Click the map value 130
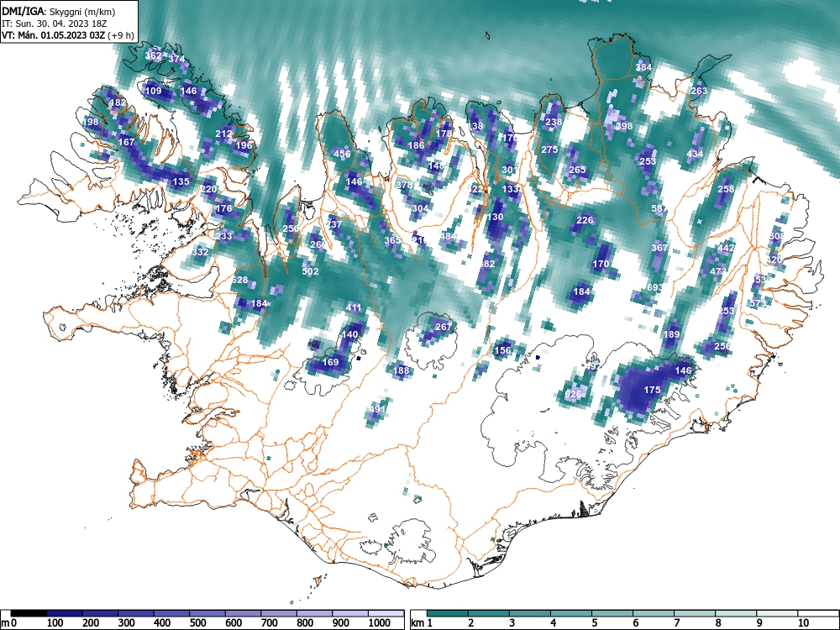Screen dimensions: 840x630 coord(495,217)
